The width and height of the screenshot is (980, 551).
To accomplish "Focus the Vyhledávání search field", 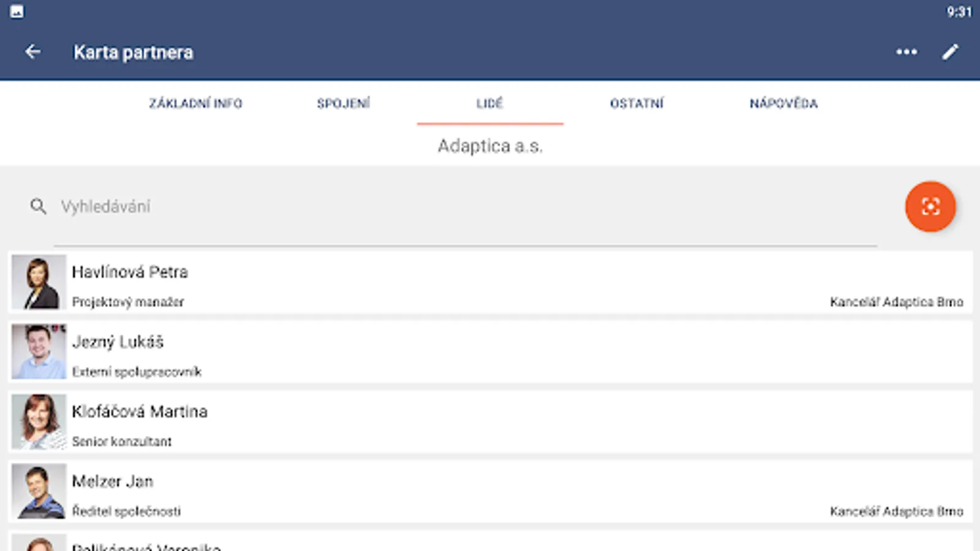I will pyautogui.click(x=466, y=207).
